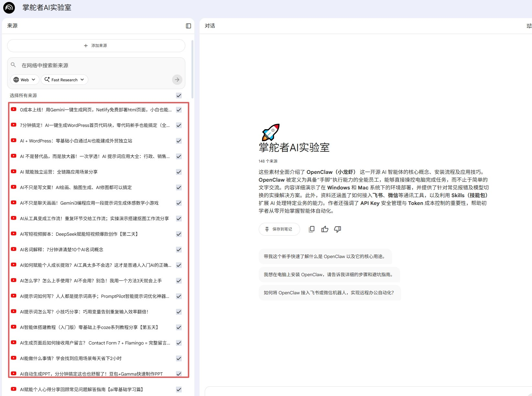532x396 pixels.
Task: Click the search magnifier icon
Action: 13,65
